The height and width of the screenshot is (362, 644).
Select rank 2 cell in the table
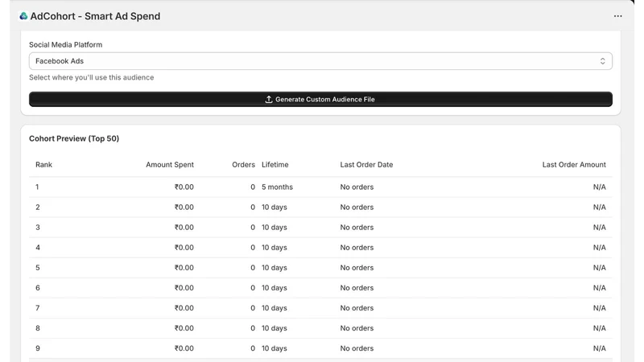pyautogui.click(x=37, y=208)
